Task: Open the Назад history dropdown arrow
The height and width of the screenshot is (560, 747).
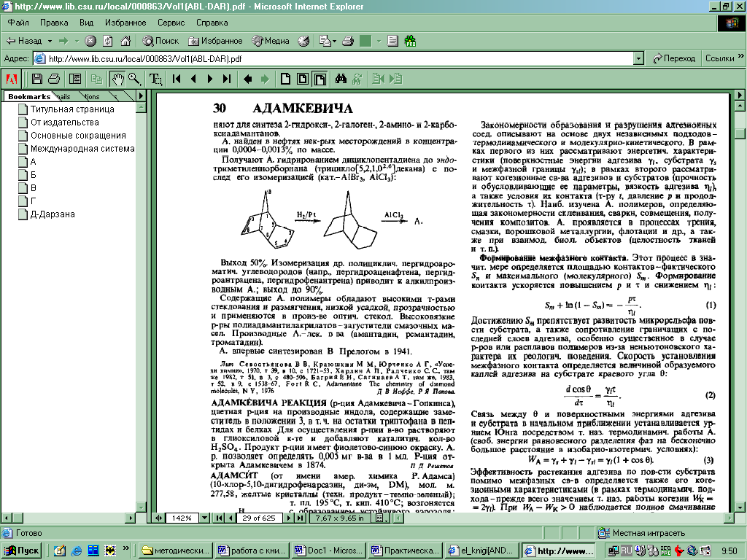Action: (x=50, y=41)
